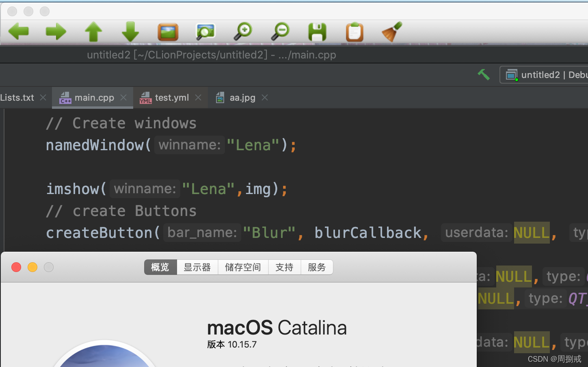Screen dimensions: 588x367
Task: Click the green hammer build icon
Action: (483, 75)
